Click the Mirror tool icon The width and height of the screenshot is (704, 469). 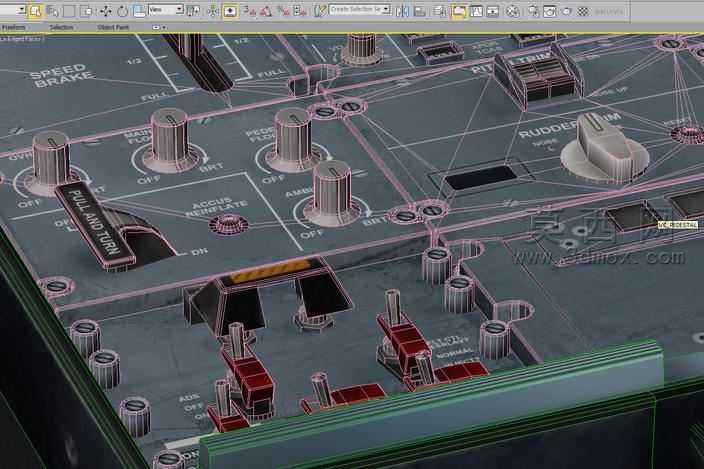[x=402, y=11]
